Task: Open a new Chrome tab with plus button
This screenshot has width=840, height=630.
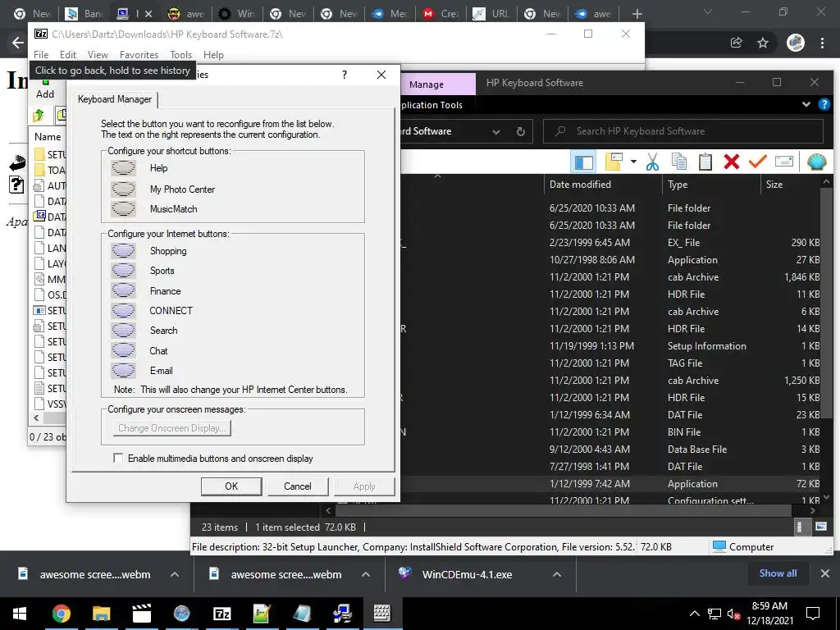Action: point(637,13)
